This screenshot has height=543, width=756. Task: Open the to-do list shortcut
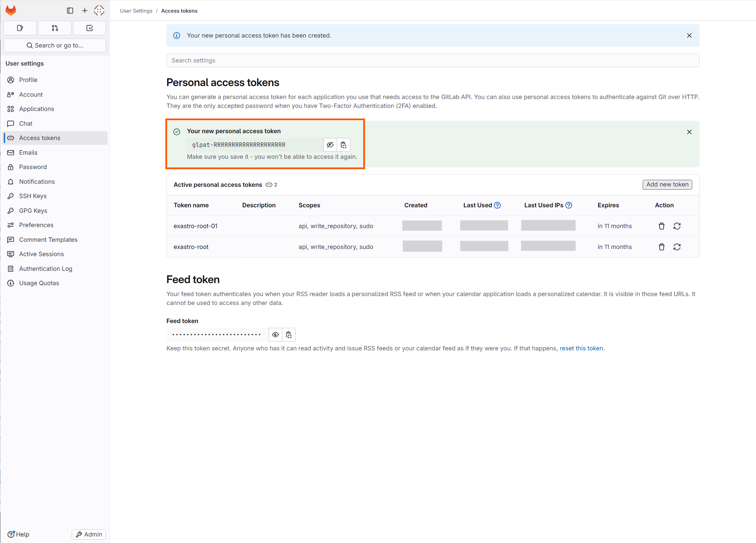click(x=90, y=28)
